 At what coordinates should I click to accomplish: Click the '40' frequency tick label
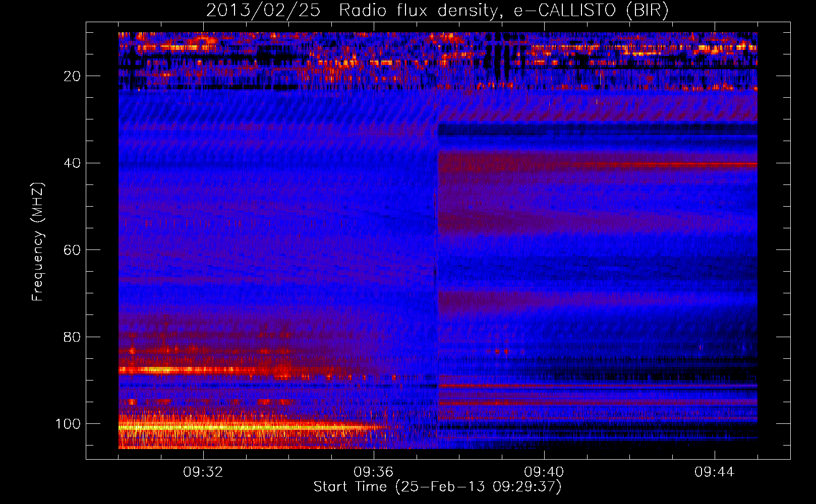pos(72,163)
